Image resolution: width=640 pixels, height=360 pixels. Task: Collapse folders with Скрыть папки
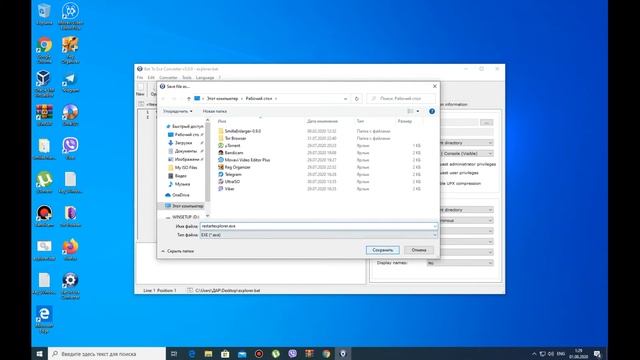point(178,251)
